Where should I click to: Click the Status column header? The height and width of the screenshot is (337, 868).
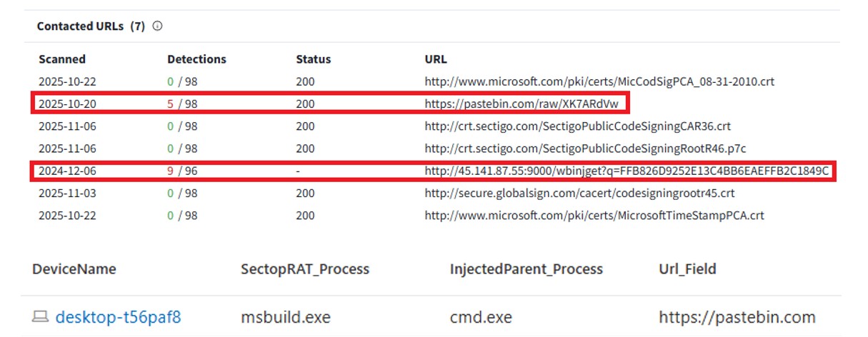[314, 59]
